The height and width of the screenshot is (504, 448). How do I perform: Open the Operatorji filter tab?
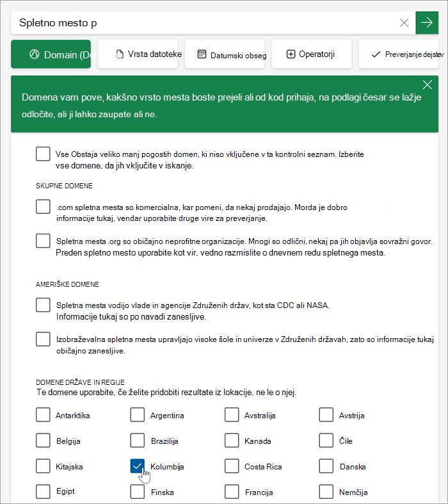(x=312, y=54)
